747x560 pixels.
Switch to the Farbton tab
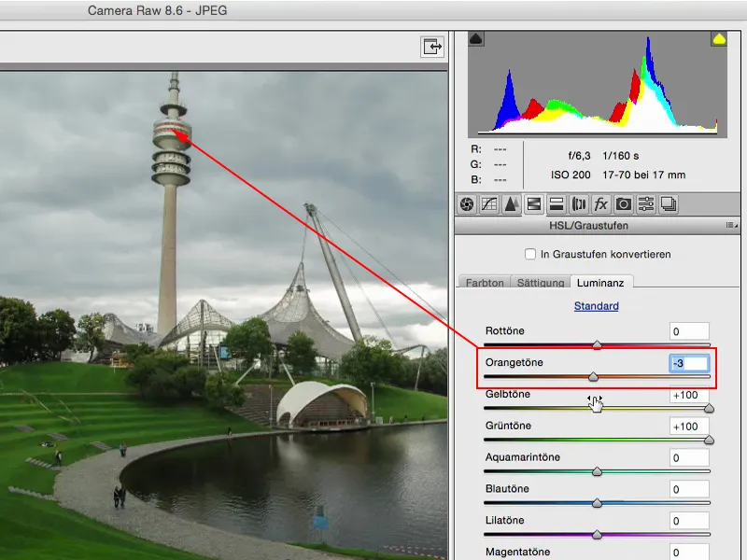tap(485, 283)
